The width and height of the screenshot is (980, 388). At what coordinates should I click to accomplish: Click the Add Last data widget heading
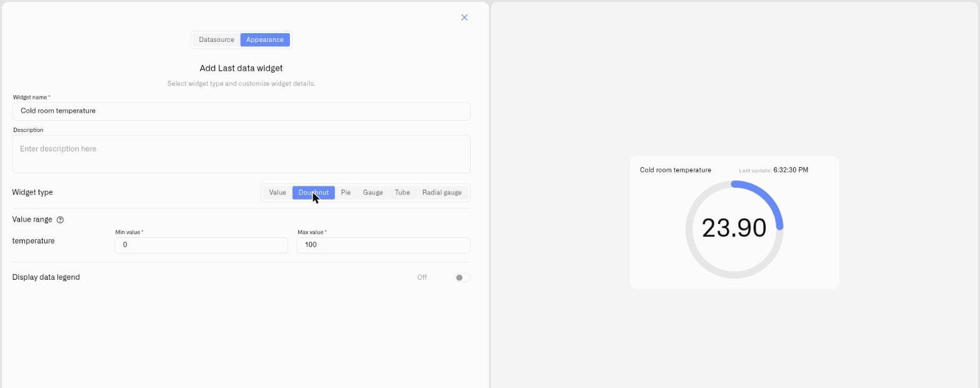[241, 68]
